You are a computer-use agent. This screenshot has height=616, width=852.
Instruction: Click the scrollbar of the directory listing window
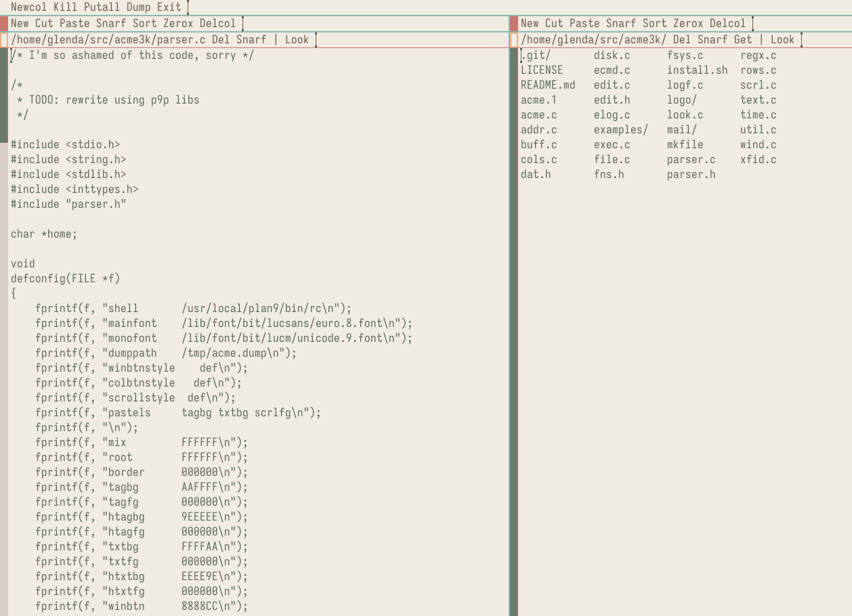(514, 332)
